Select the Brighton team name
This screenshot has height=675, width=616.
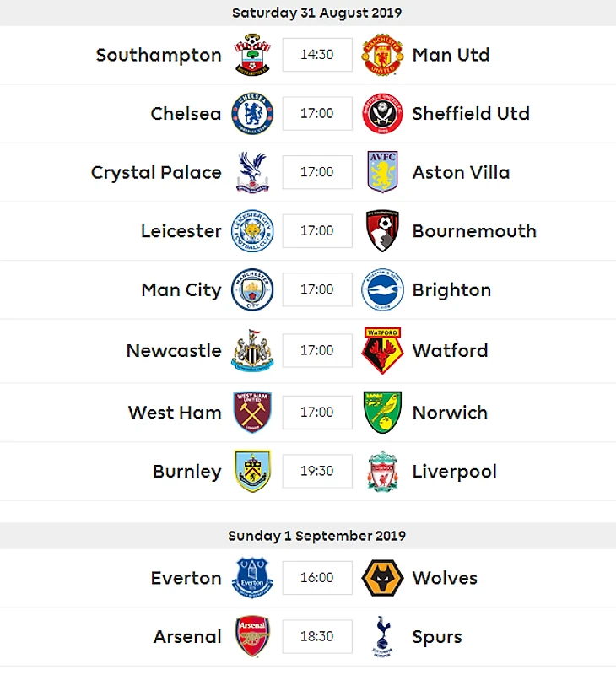pyautogui.click(x=451, y=290)
